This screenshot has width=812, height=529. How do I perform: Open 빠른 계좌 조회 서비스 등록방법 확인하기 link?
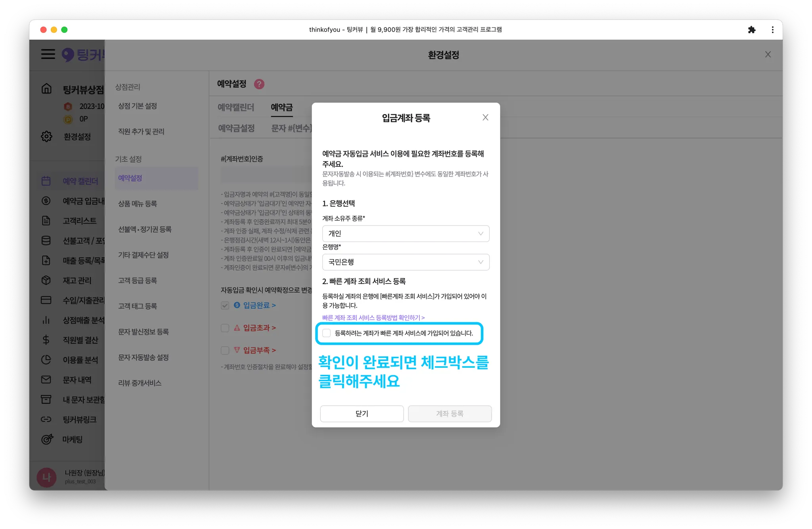click(373, 317)
